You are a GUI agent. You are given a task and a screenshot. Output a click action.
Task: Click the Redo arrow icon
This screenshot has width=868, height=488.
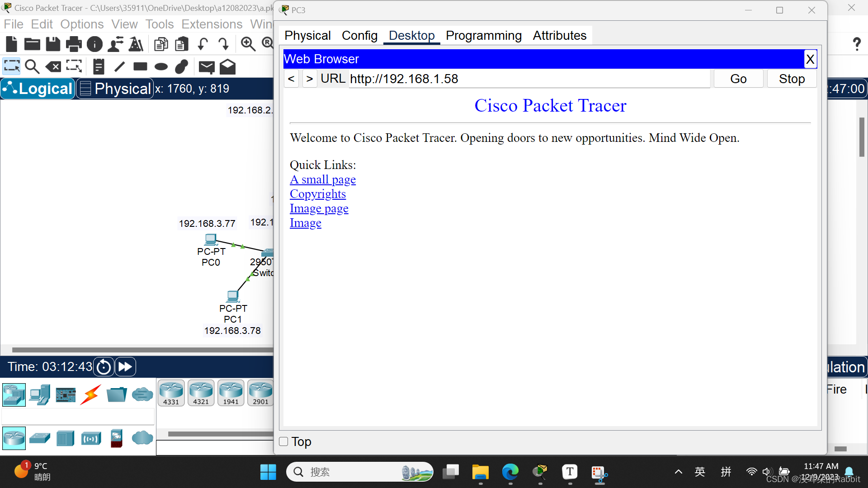pos(223,44)
